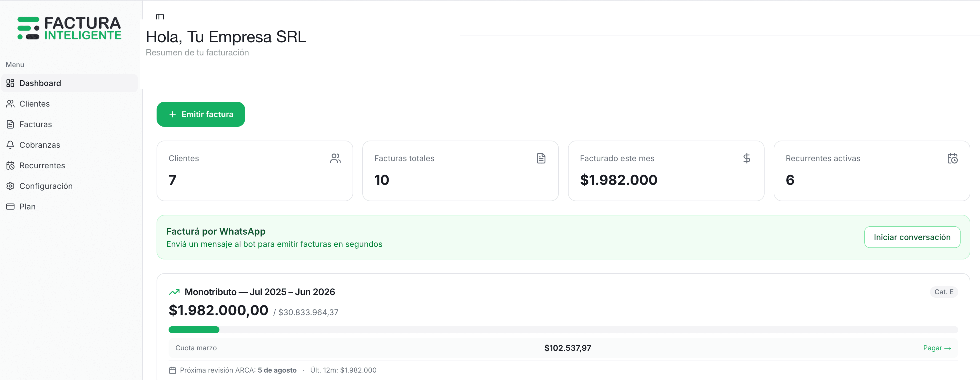Image resolution: width=980 pixels, height=380 pixels.
Task: Click the green trend arrow next to Monotributo
Action: coord(174,291)
